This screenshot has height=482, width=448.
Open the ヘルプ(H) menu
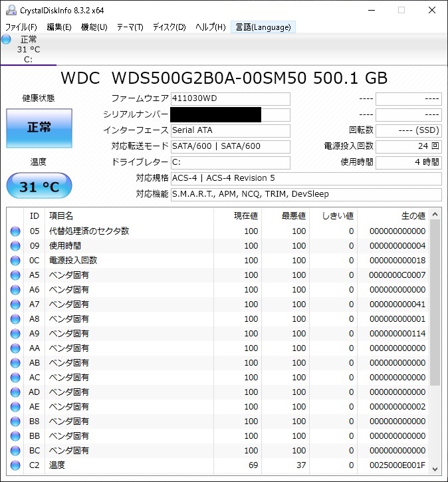tap(211, 27)
